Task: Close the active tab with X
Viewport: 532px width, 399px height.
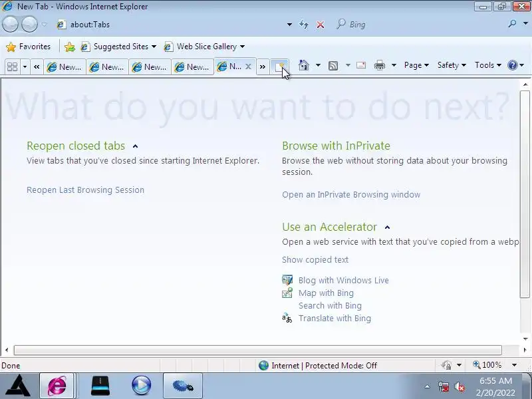Action: [x=248, y=66]
